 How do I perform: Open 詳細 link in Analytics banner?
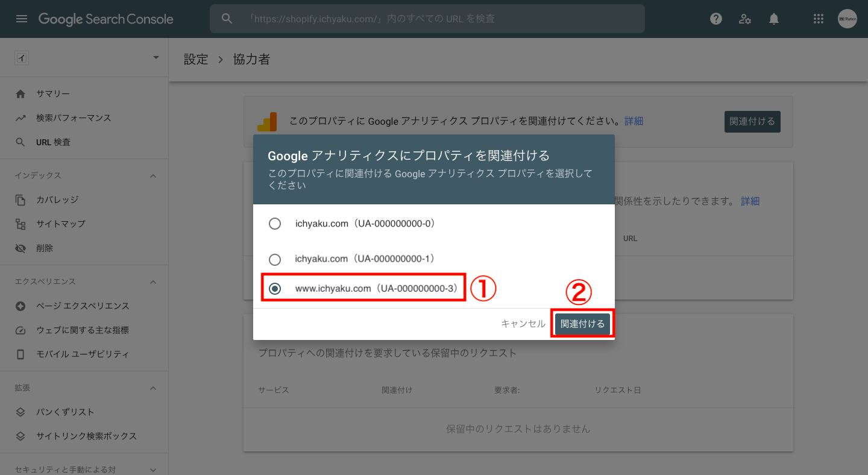pyautogui.click(x=634, y=121)
